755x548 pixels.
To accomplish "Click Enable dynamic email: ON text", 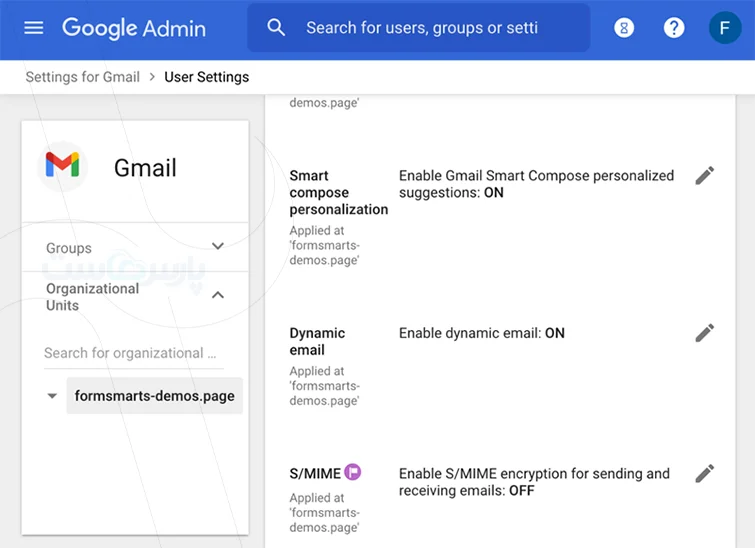I will click(x=482, y=333).
